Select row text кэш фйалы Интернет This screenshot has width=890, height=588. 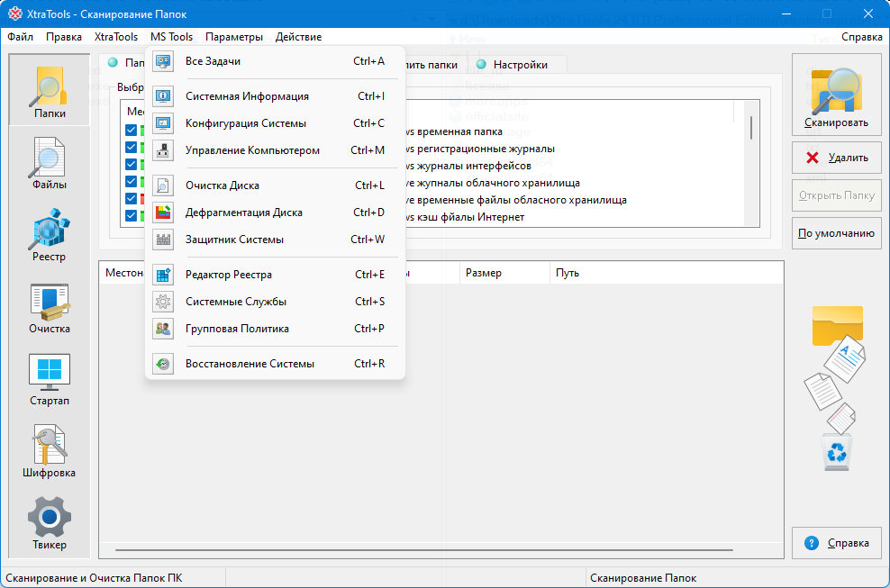tap(470, 217)
